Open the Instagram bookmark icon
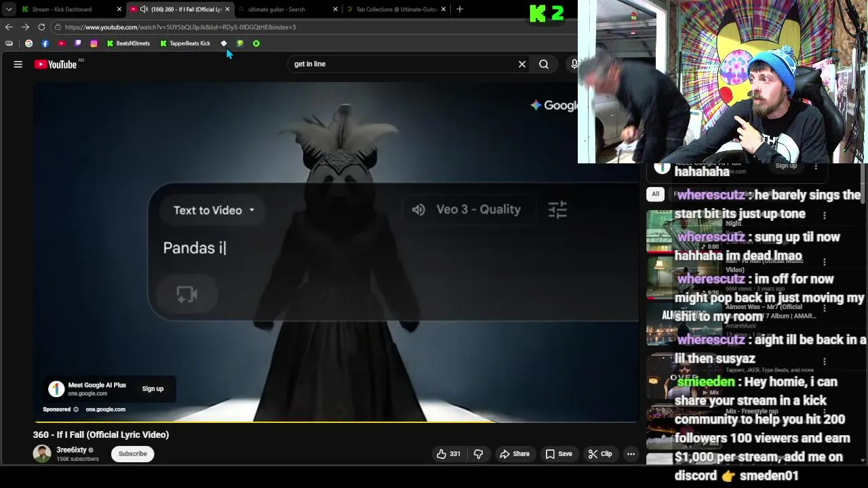868x488 pixels. coord(94,43)
